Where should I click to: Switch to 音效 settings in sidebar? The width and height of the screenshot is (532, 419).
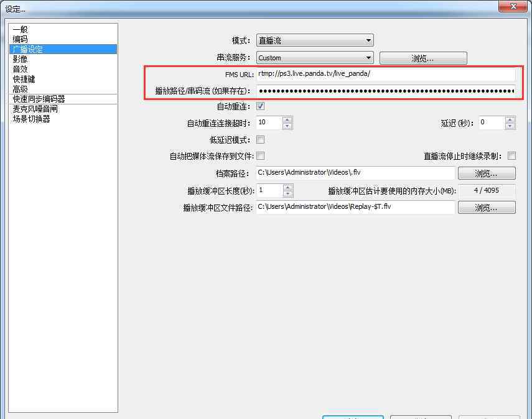coord(20,69)
